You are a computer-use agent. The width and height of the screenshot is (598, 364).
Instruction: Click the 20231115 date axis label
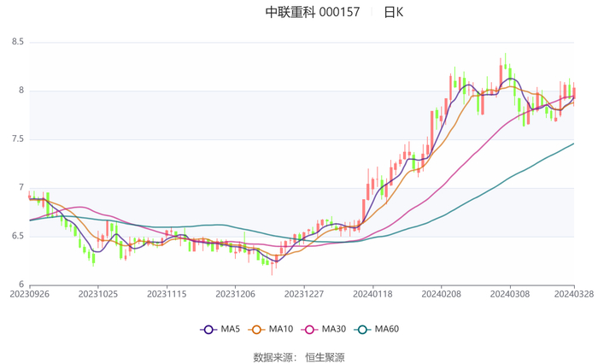tap(167, 294)
